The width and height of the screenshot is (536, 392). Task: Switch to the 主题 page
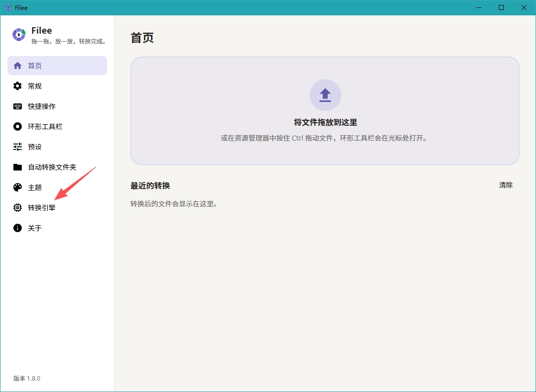click(57, 187)
